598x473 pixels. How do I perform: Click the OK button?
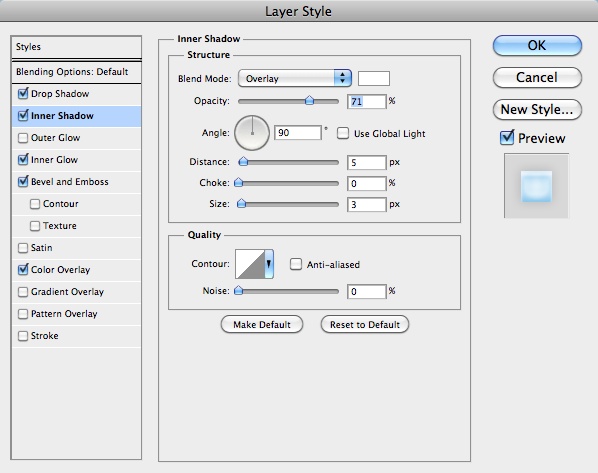pos(537,45)
